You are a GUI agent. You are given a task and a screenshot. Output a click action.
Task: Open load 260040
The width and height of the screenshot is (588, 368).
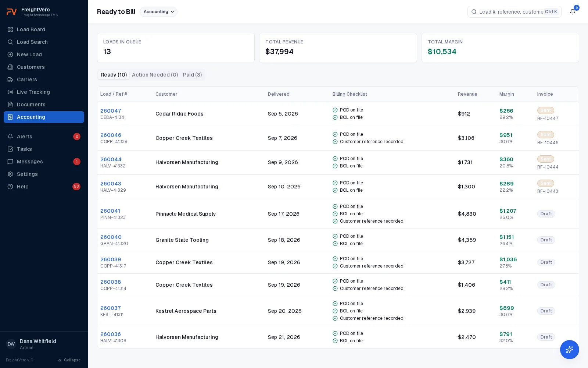111,237
